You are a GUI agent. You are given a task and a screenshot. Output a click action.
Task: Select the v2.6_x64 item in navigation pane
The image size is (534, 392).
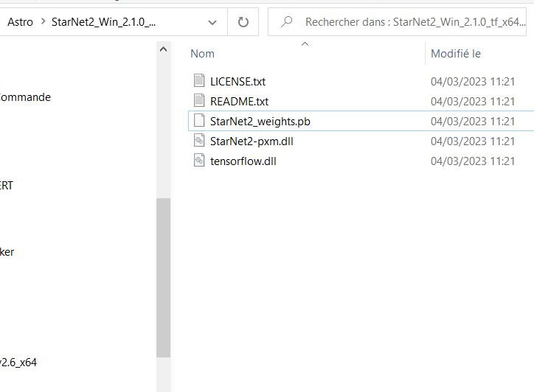tap(18, 363)
